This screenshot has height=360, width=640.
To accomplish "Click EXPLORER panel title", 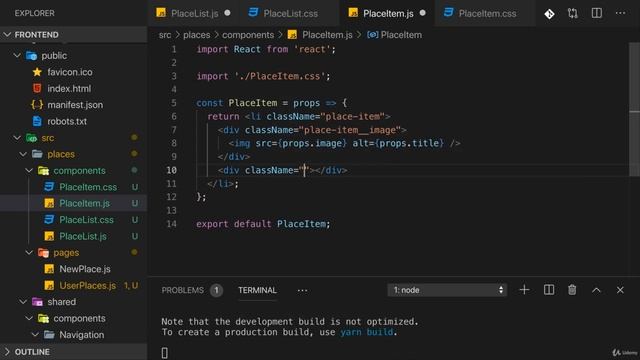I will [x=34, y=13].
